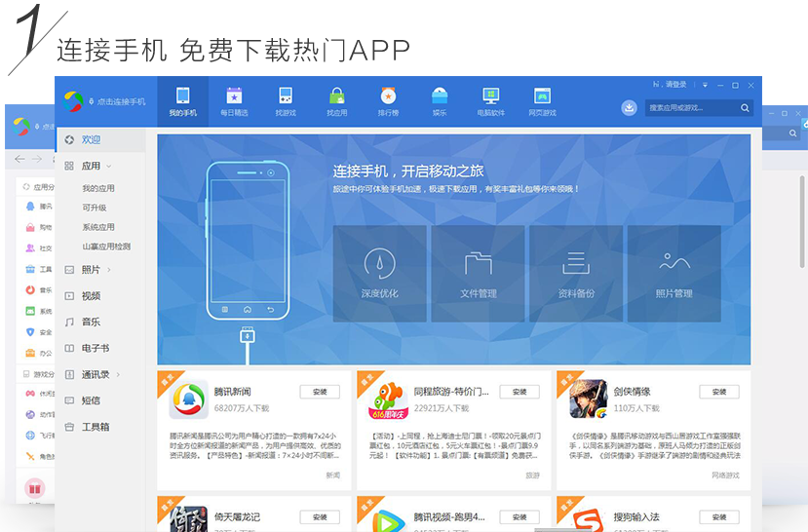
Task: Click search magnifier in background window
Action: tap(792, 133)
